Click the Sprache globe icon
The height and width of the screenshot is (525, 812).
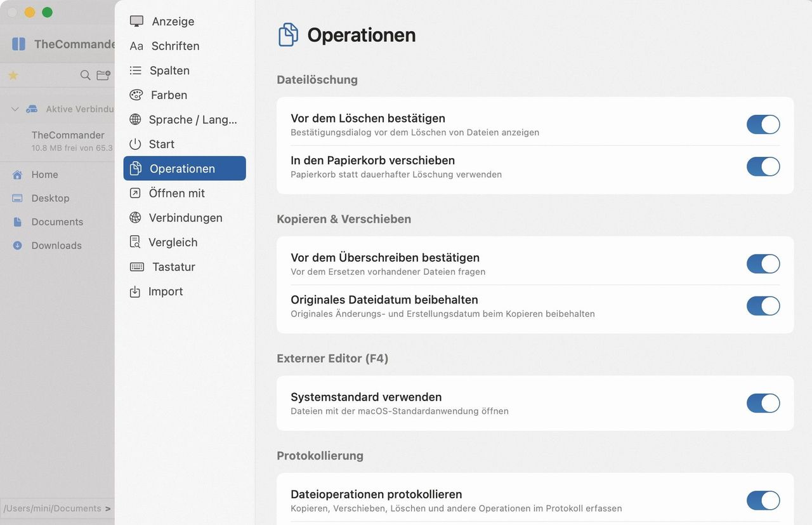[135, 119]
